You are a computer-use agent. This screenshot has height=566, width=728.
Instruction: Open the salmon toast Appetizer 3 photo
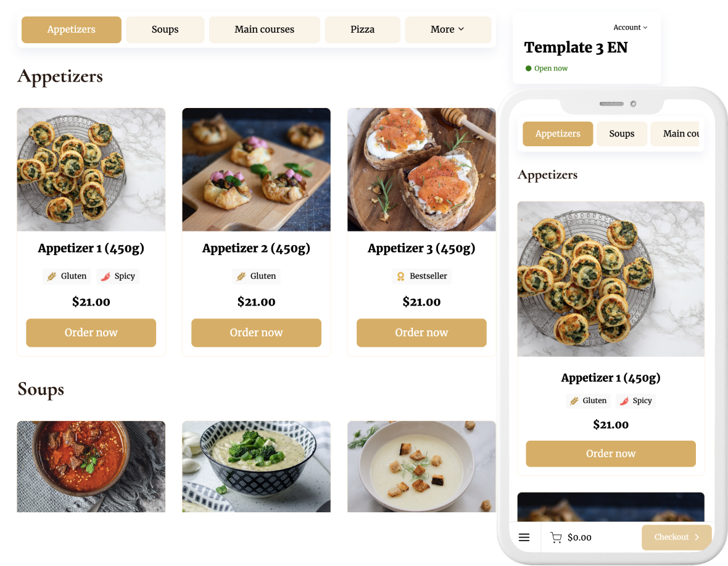click(421, 170)
